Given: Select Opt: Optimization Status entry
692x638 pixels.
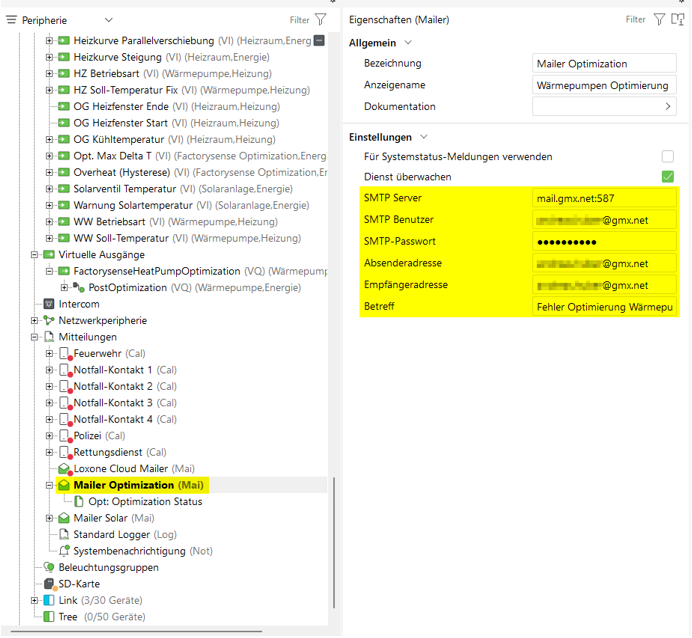Looking at the screenshot, I should [x=145, y=502].
